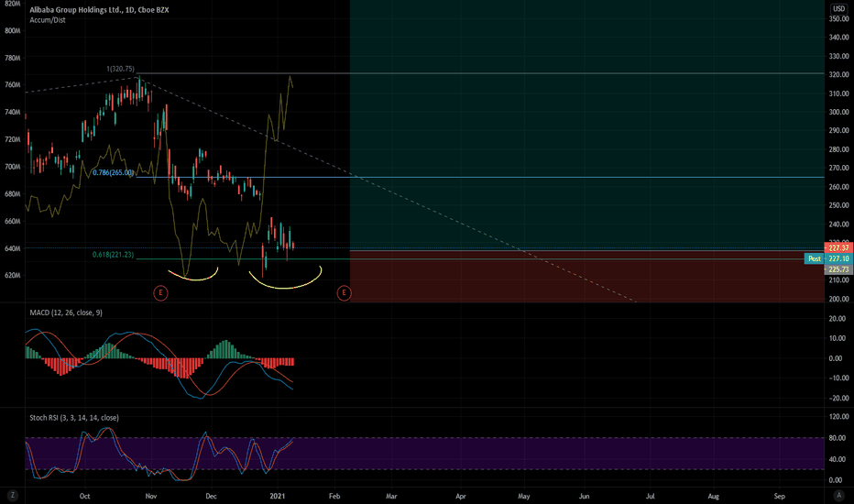The width and height of the screenshot is (854, 504).
Task: Click 2021 on the time axis
Action: coord(278,497)
